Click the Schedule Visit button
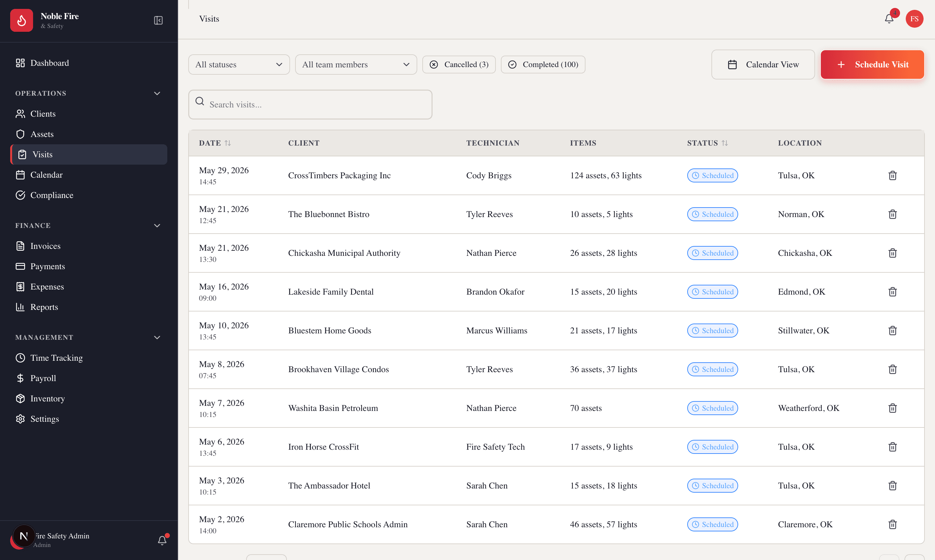 click(872, 65)
